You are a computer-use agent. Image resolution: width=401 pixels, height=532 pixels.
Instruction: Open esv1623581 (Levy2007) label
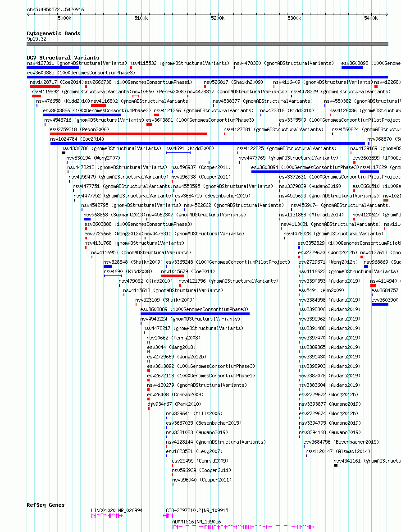point(194,451)
